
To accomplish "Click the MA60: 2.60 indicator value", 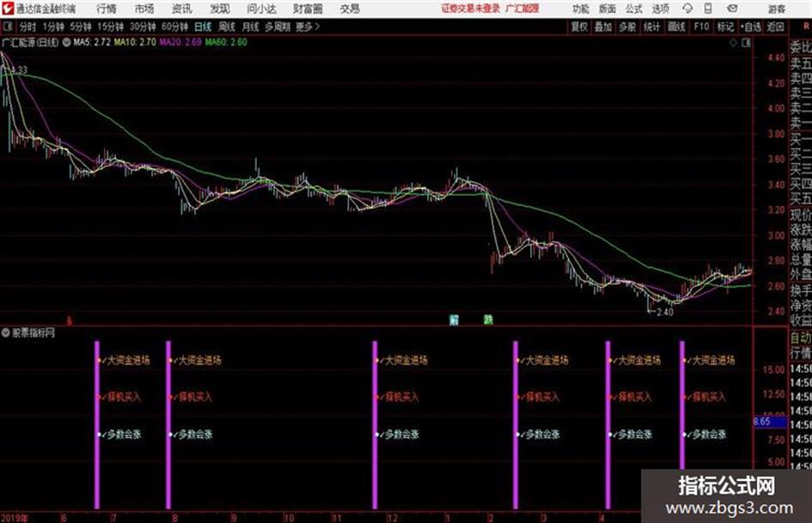I will [x=226, y=42].
